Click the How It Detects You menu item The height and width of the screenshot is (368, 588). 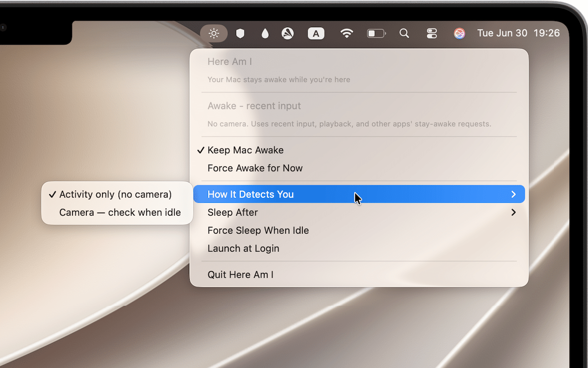(x=359, y=194)
